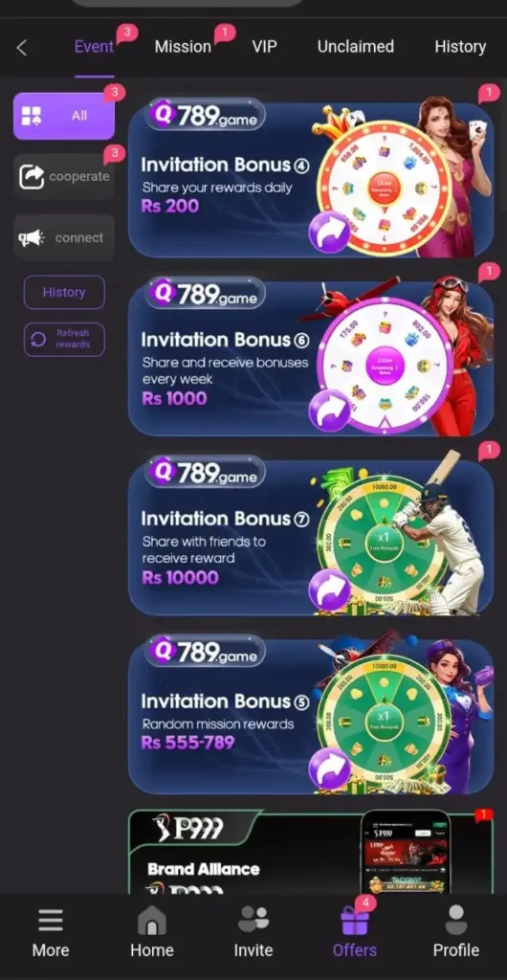Open the Invite people icon
This screenshot has width=507, height=980.
click(x=253, y=920)
